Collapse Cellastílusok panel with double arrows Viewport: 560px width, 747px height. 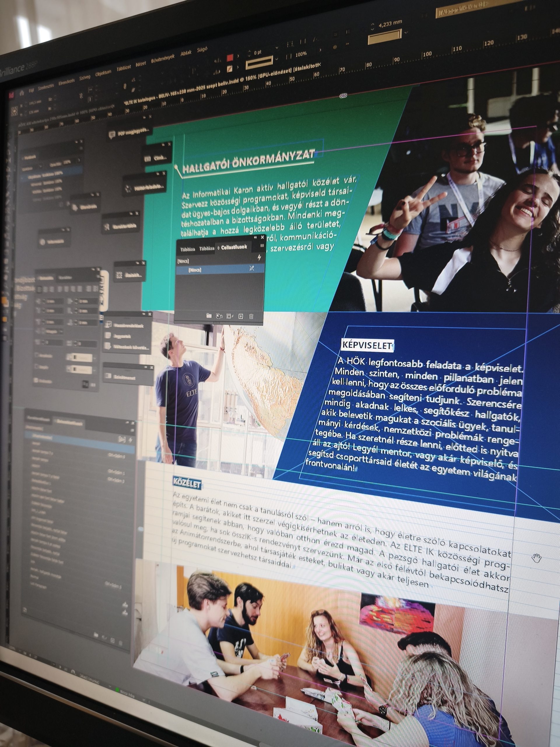[x=255, y=238]
